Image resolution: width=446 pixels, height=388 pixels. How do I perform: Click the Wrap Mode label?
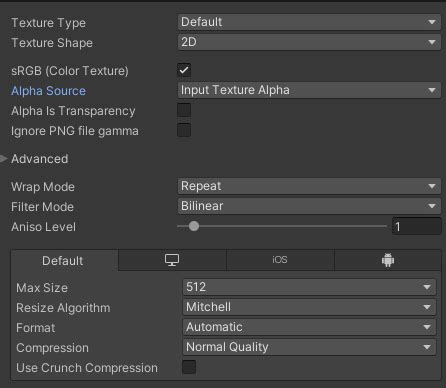coord(43,187)
